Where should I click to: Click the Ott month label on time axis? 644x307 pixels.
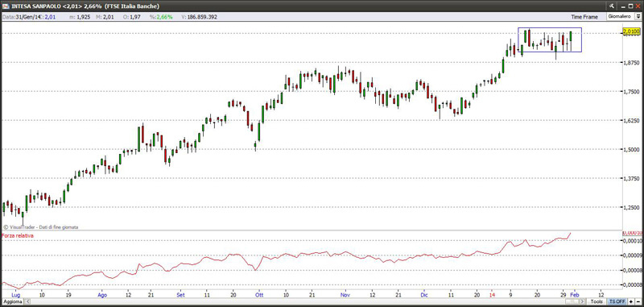(x=258, y=295)
